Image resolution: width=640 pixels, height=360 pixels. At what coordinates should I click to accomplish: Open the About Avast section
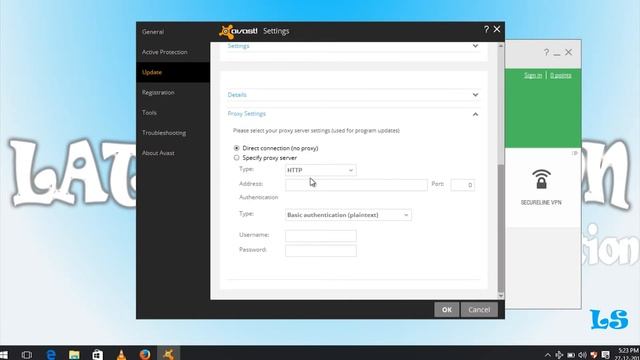pos(158,153)
